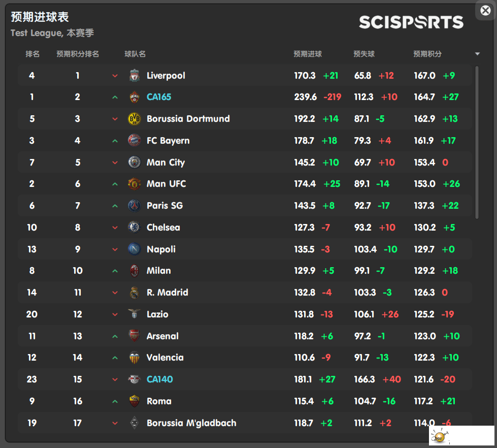
Task: Click the FC Bayern club logo
Action: click(134, 141)
